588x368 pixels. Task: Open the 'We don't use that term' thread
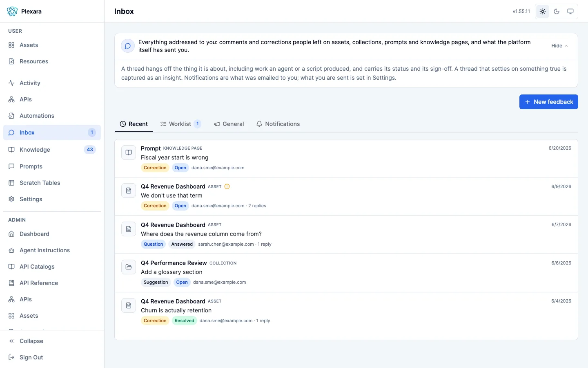point(346,197)
